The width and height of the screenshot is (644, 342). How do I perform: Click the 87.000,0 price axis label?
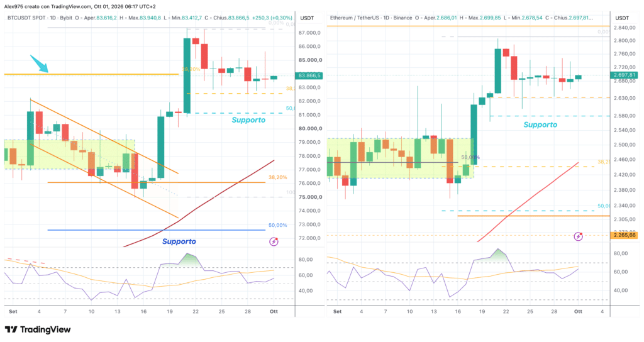click(x=310, y=33)
